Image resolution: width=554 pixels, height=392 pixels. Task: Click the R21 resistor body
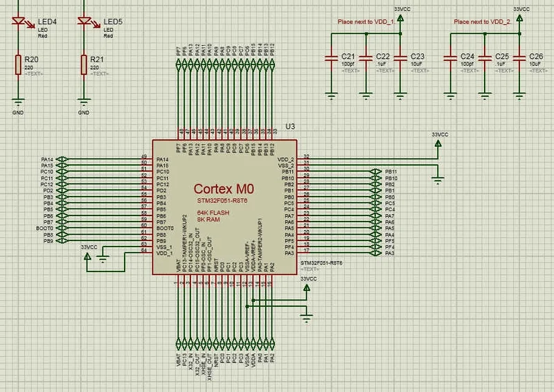click(84, 64)
